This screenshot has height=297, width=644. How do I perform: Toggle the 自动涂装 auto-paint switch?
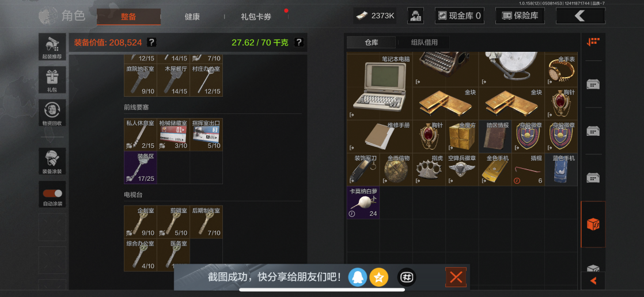pyautogui.click(x=52, y=195)
